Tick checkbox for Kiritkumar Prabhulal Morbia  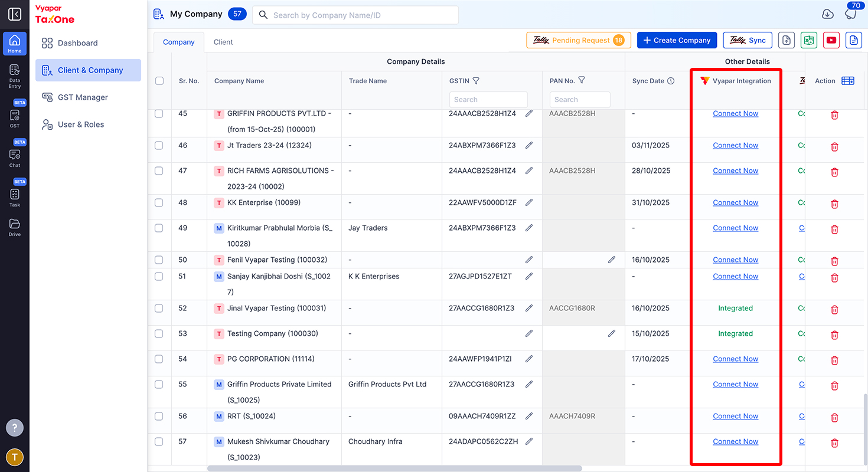(159, 228)
